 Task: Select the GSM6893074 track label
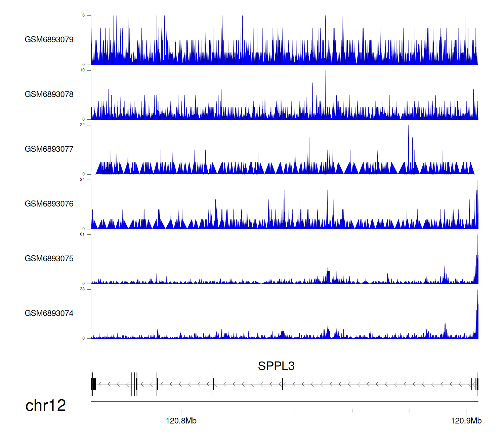pos(49,313)
